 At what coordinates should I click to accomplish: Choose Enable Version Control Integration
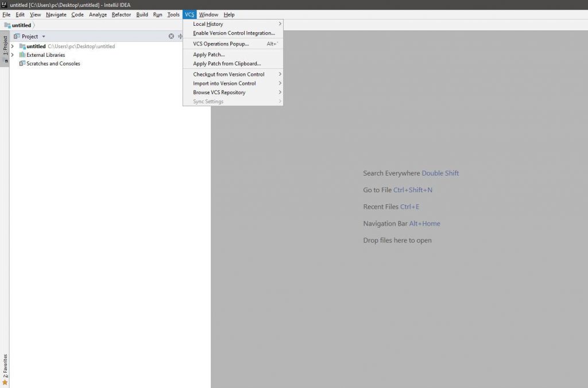(x=234, y=33)
